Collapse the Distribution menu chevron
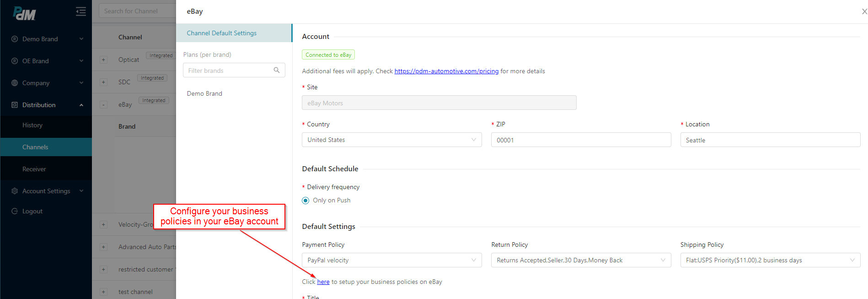This screenshot has width=868, height=299. coord(81,105)
